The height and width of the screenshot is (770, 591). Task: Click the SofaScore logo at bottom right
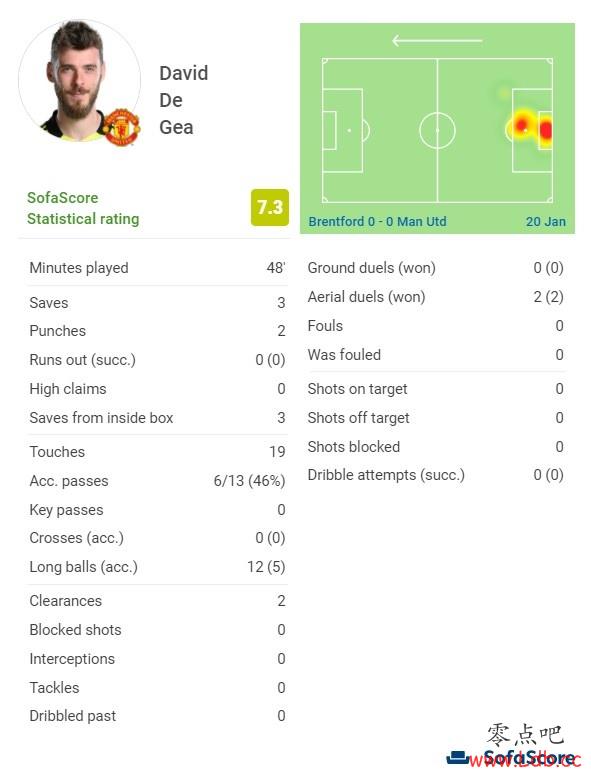click(511, 758)
